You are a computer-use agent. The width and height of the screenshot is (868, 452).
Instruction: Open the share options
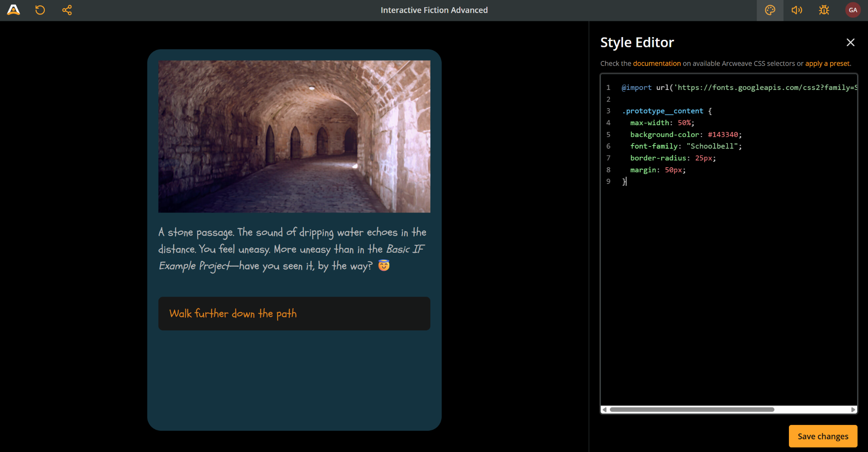click(x=67, y=10)
